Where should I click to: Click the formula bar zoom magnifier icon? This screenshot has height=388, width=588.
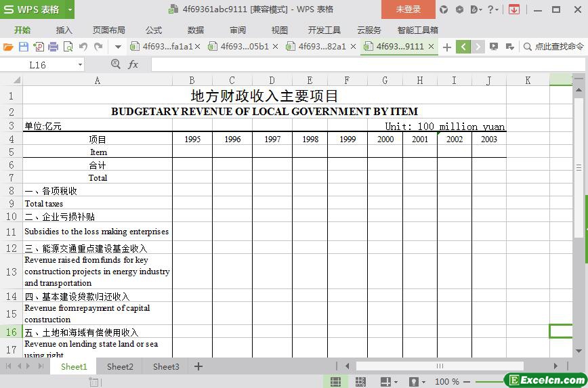tap(116, 64)
